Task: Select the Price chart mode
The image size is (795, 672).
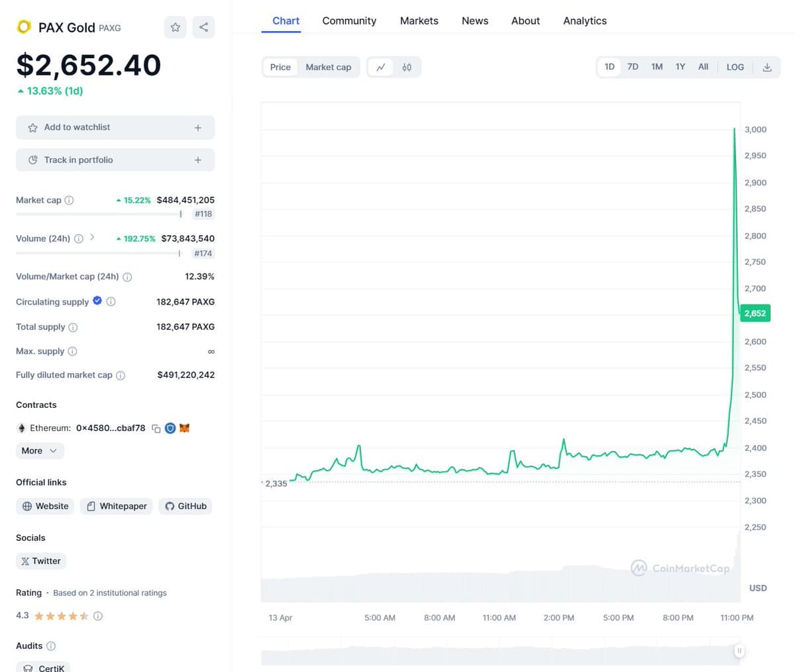Action: click(x=280, y=67)
